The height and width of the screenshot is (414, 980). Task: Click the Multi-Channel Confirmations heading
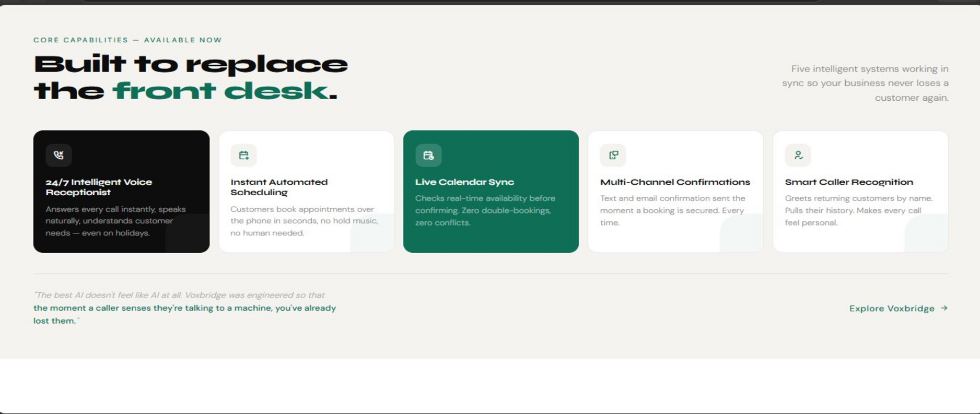click(675, 182)
